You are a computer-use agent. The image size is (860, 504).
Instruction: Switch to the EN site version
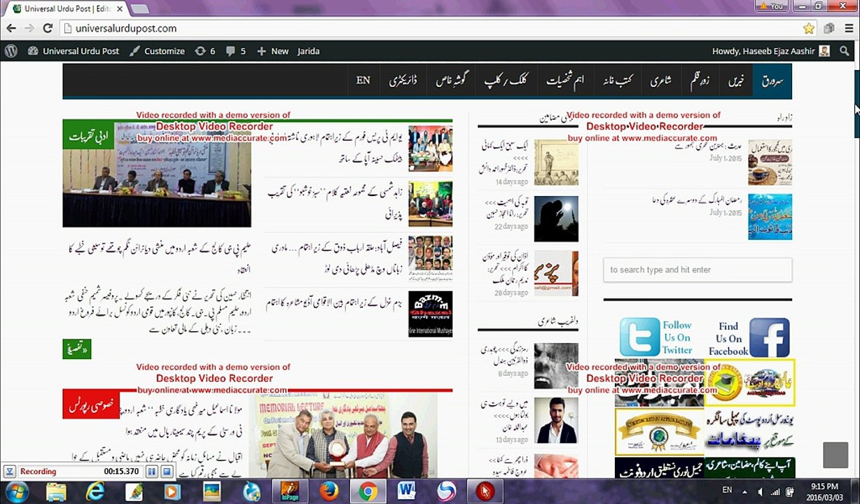coord(363,80)
